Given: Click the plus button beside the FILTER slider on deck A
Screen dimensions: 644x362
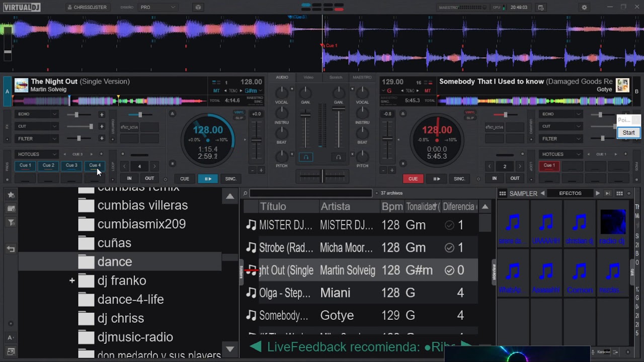Looking at the screenshot, I should click(x=102, y=138).
